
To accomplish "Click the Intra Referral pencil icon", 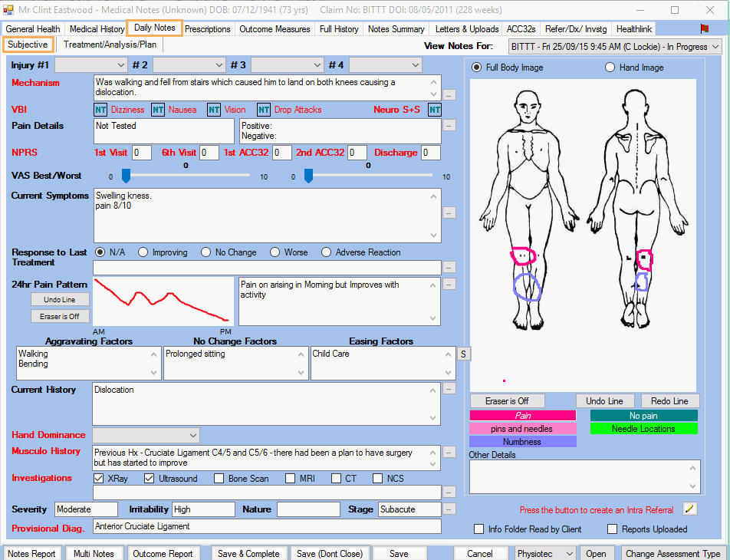I will pyautogui.click(x=689, y=509).
